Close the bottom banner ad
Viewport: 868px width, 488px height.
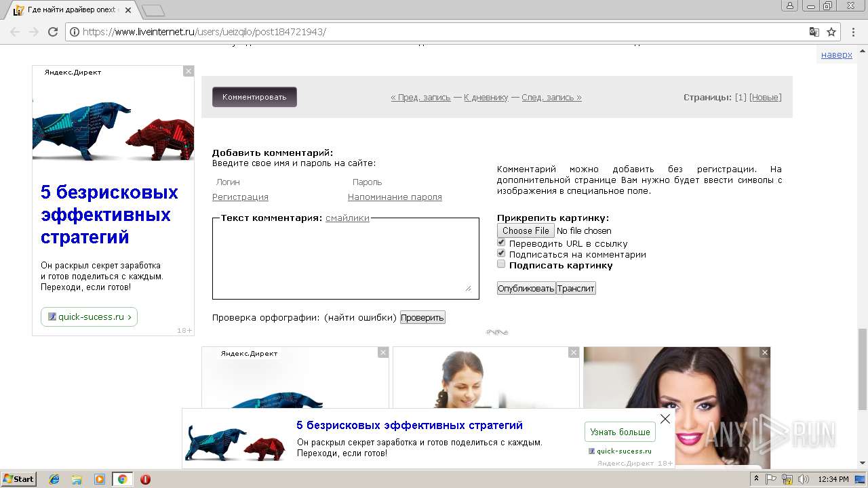coord(665,419)
